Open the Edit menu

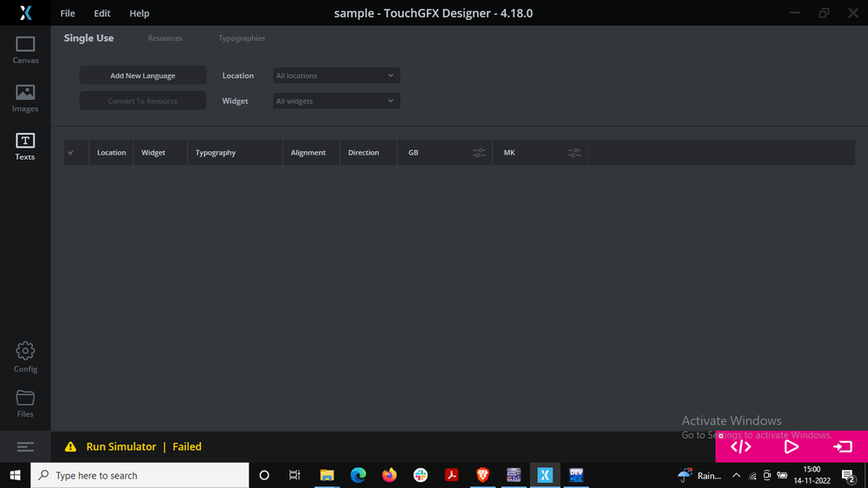[x=102, y=13]
